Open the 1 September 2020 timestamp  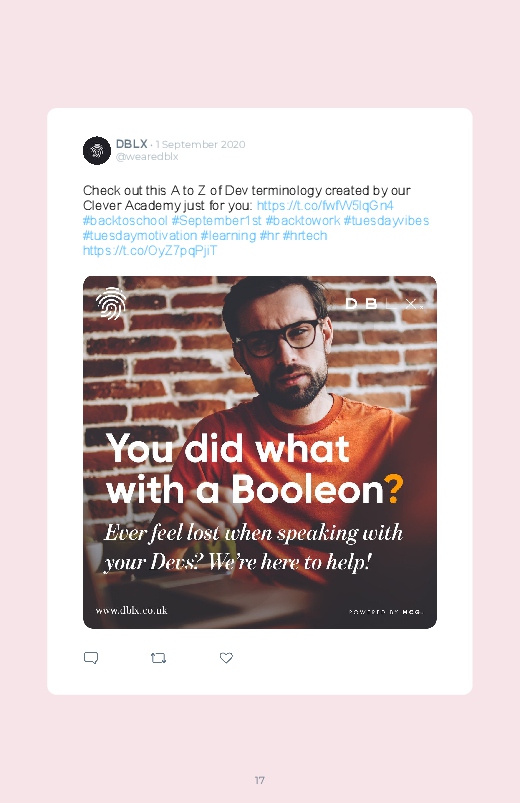[200, 144]
